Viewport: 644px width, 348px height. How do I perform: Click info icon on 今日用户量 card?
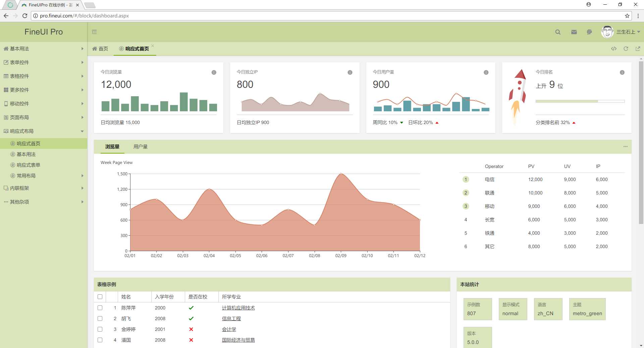[486, 72]
